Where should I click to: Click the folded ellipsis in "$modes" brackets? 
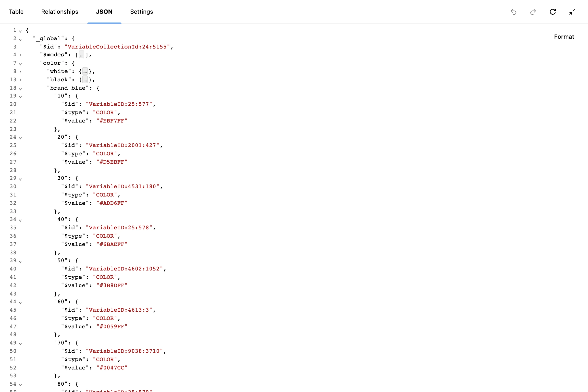coord(82,55)
